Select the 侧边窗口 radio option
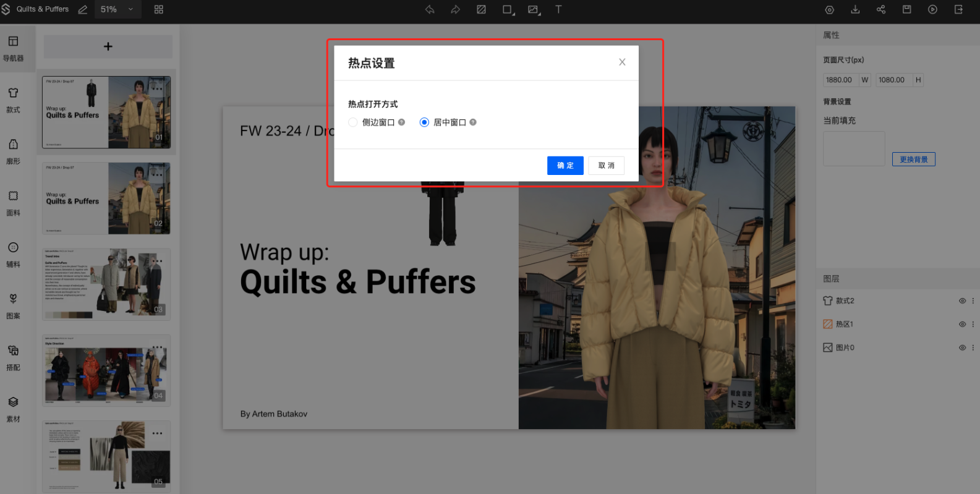This screenshot has width=980, height=494. pyautogui.click(x=353, y=122)
